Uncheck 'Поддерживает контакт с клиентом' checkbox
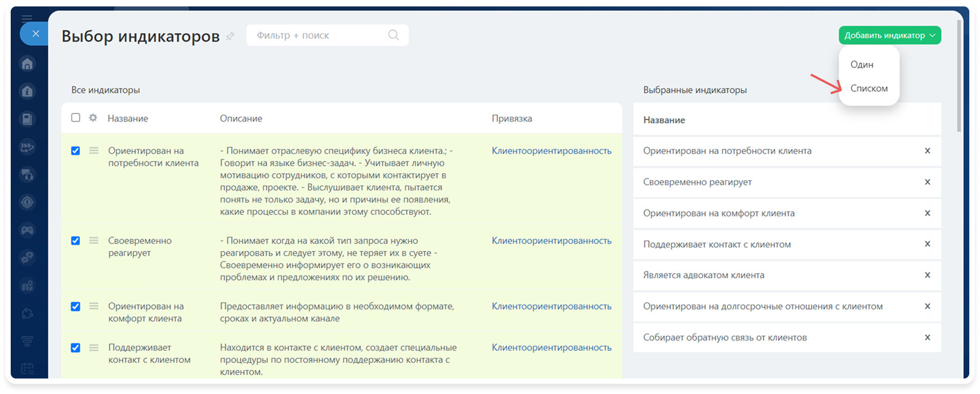Image resolution: width=980 pixels, height=394 pixels. 76,347
